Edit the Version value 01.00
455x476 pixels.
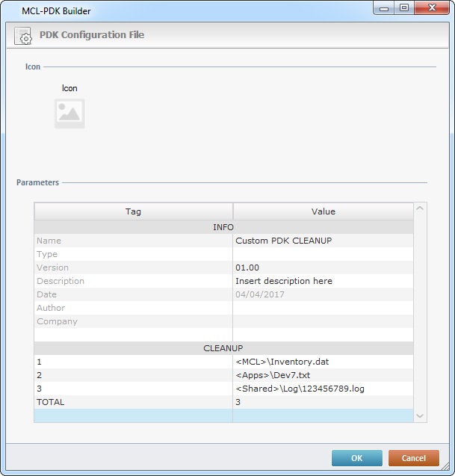tap(322, 268)
